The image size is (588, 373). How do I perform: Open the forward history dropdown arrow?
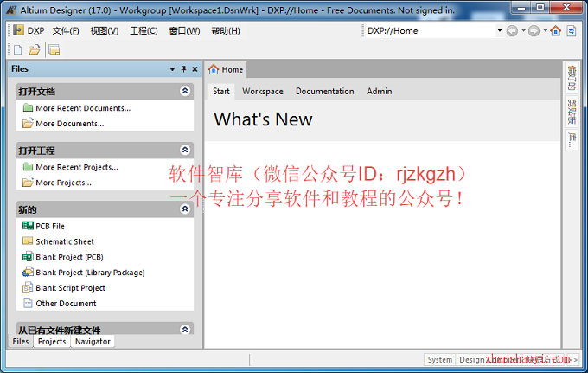pos(546,31)
